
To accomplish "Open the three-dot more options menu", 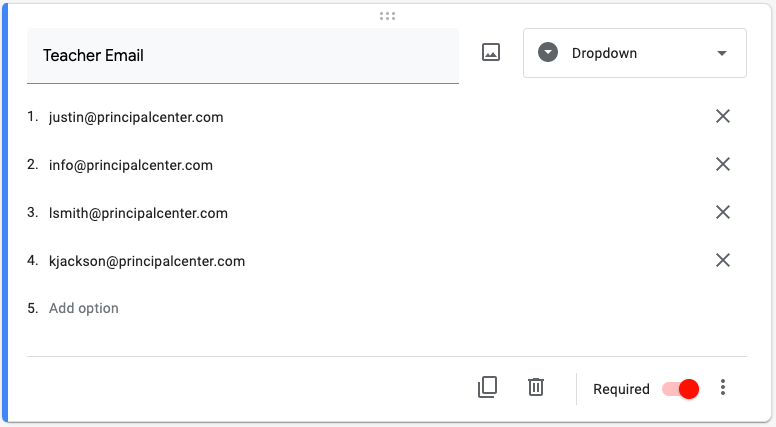I will coord(723,387).
